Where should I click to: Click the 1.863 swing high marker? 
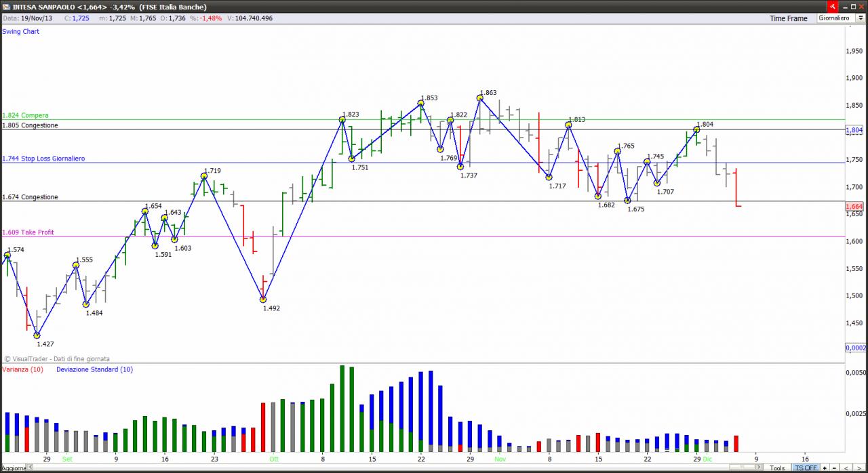(479, 98)
